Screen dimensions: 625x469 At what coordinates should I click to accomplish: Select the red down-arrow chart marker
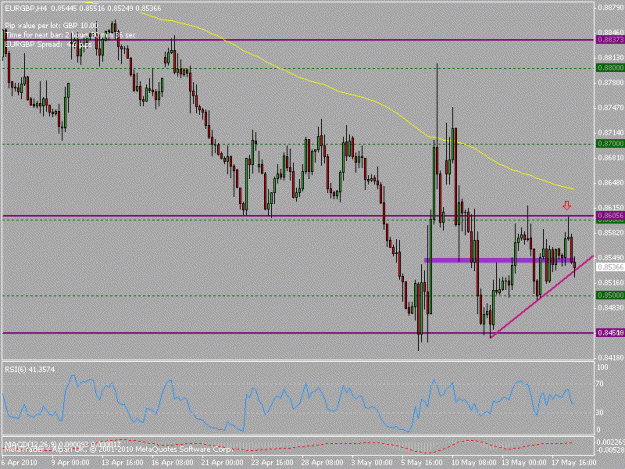(x=566, y=206)
